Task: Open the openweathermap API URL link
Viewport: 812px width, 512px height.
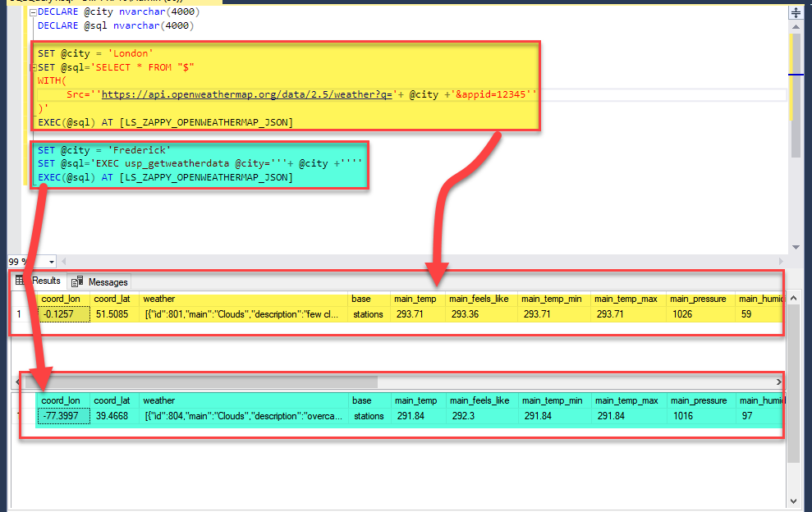Action: [x=246, y=94]
